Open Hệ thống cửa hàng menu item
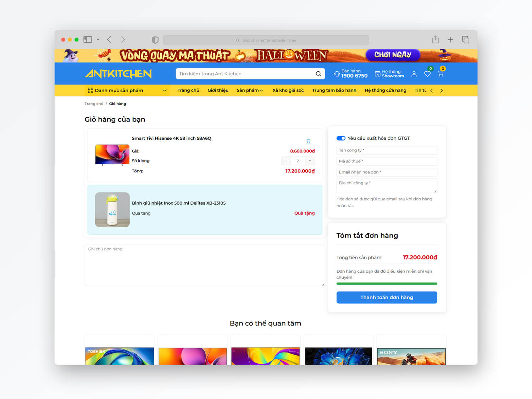 click(386, 90)
